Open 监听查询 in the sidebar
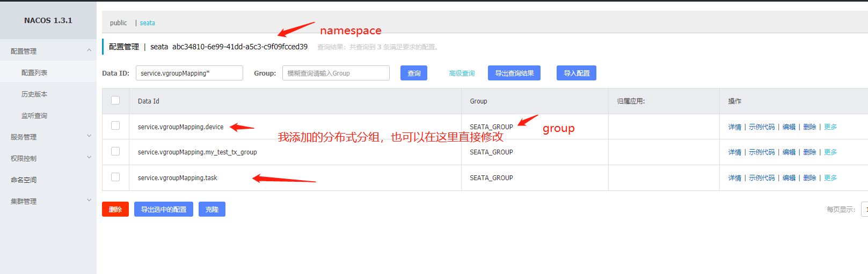868x274 pixels. click(34, 115)
